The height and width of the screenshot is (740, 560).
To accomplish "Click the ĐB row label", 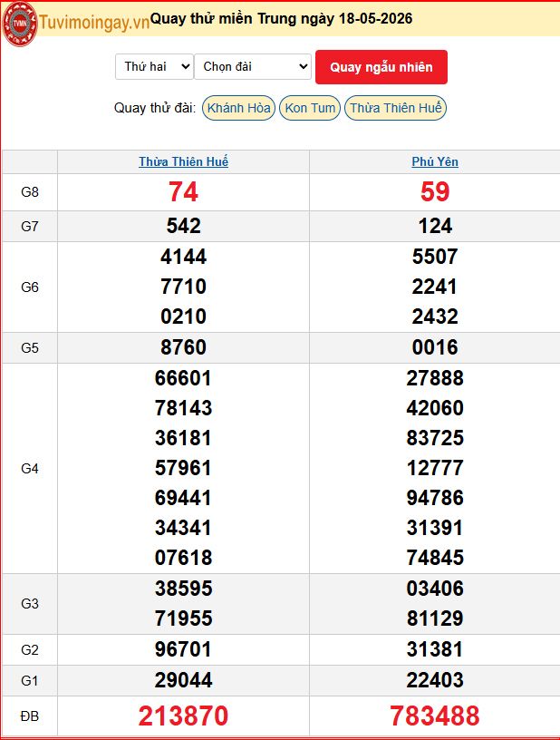I will click(x=30, y=716).
